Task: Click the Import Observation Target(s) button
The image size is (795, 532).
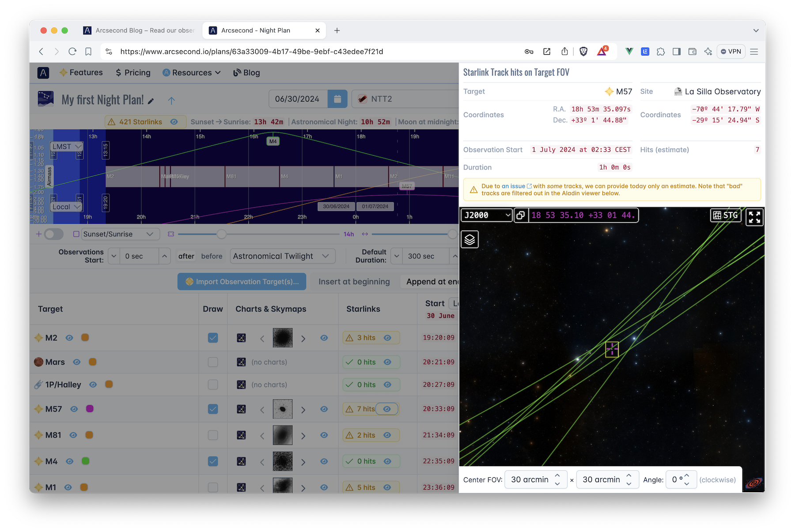Action: click(242, 281)
